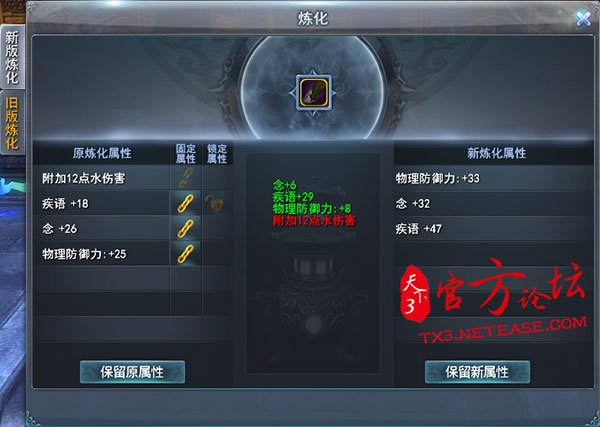Click the 保留新属性 button
The width and height of the screenshot is (600, 427).
[x=477, y=372]
